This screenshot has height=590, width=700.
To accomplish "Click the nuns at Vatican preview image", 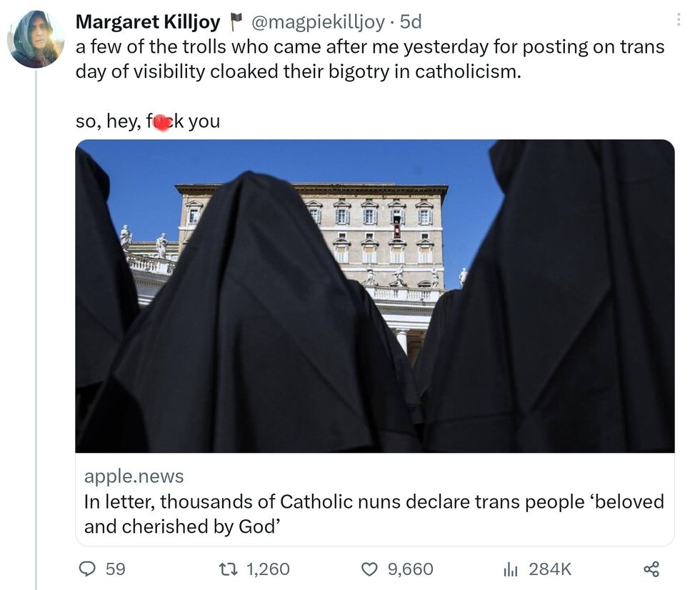I will (x=374, y=296).
